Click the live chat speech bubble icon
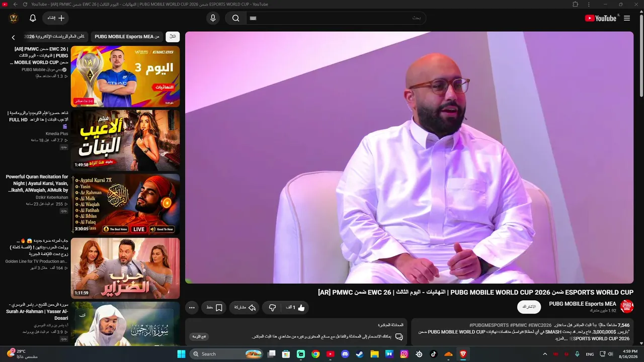 (x=399, y=336)
